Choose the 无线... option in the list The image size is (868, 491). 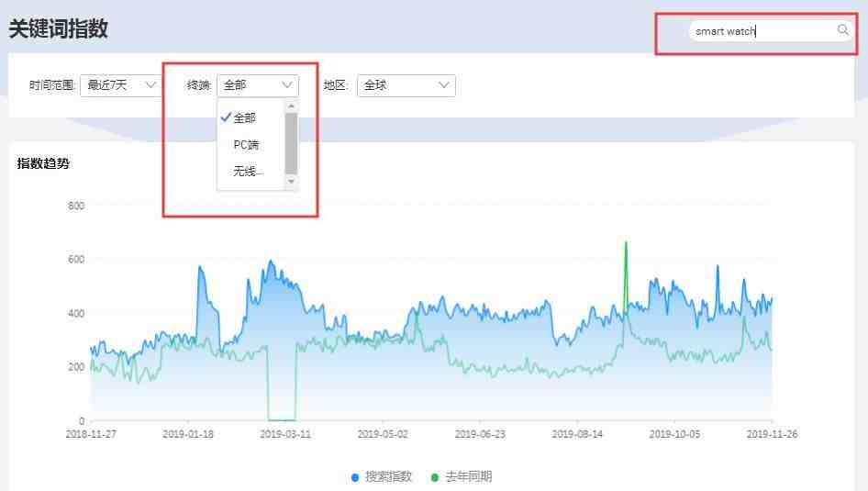click(x=248, y=172)
